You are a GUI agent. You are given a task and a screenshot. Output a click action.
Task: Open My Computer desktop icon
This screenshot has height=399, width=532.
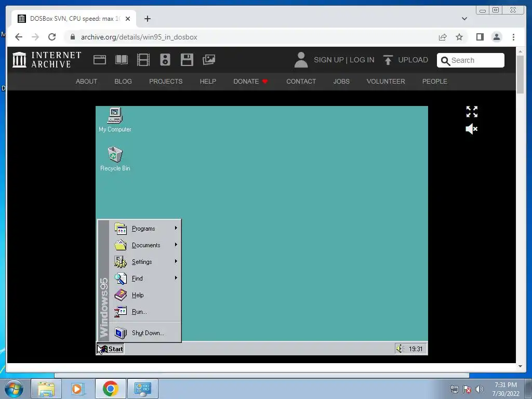[x=115, y=120]
